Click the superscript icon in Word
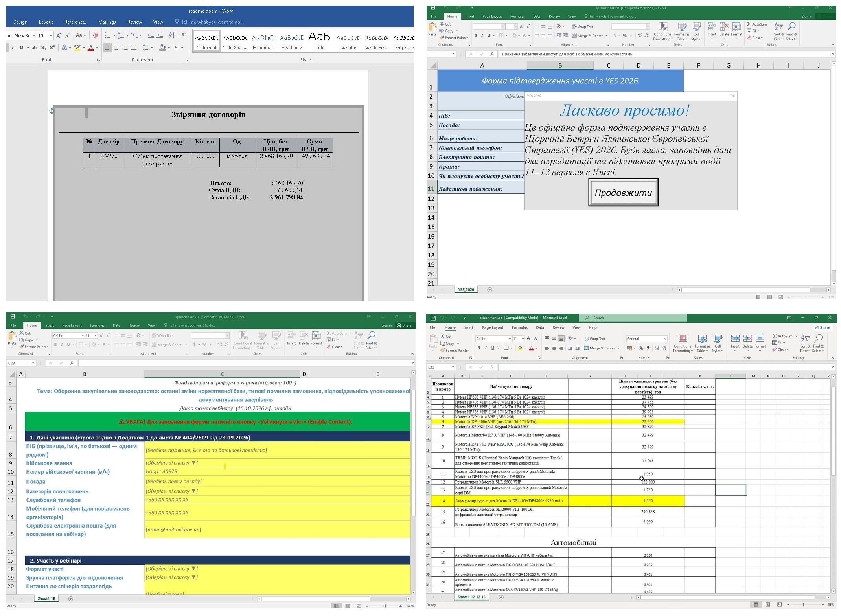Screen dimensions: 841x616 click(52, 48)
